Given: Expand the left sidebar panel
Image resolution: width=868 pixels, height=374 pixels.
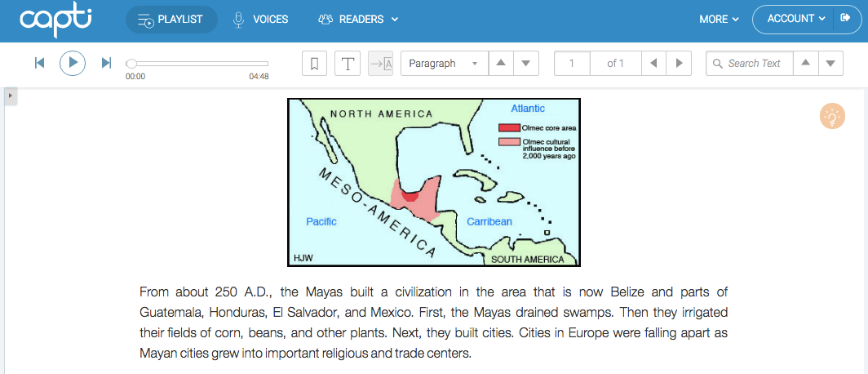Looking at the screenshot, I should [10, 96].
